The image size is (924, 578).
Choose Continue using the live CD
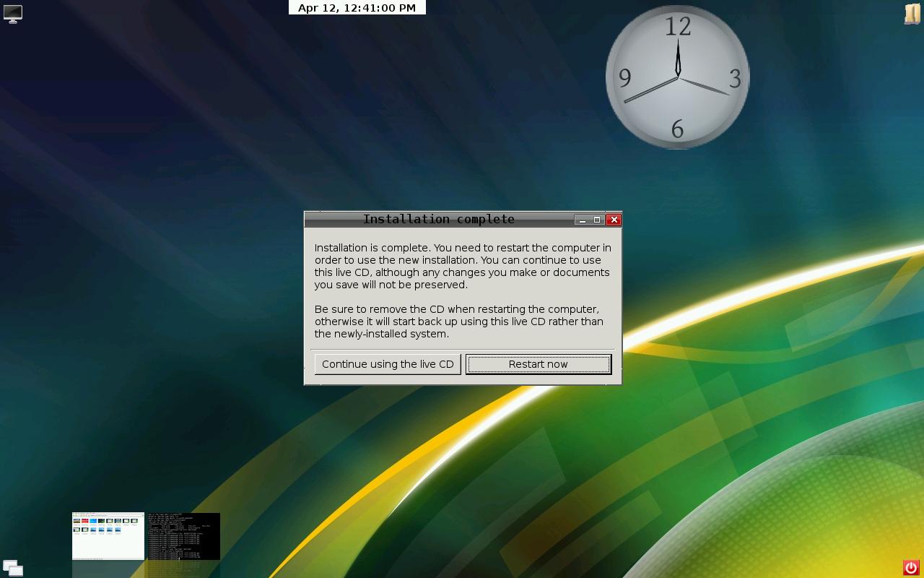[x=388, y=364]
